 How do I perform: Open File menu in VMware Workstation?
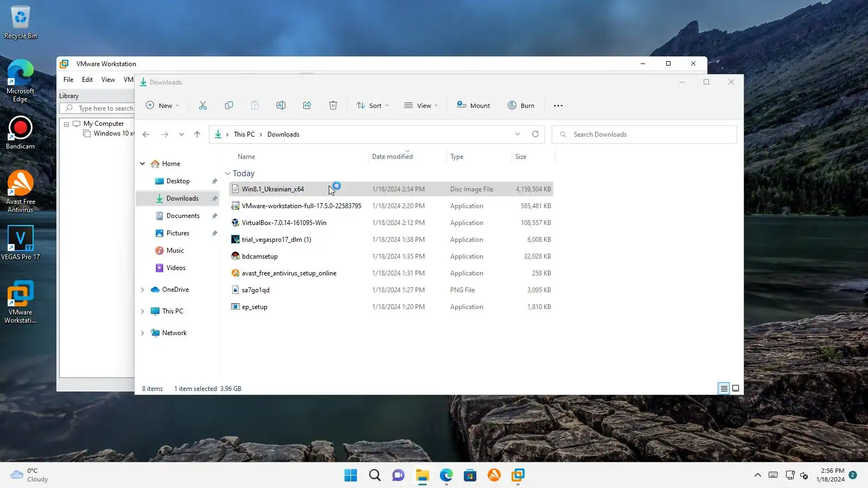point(68,80)
